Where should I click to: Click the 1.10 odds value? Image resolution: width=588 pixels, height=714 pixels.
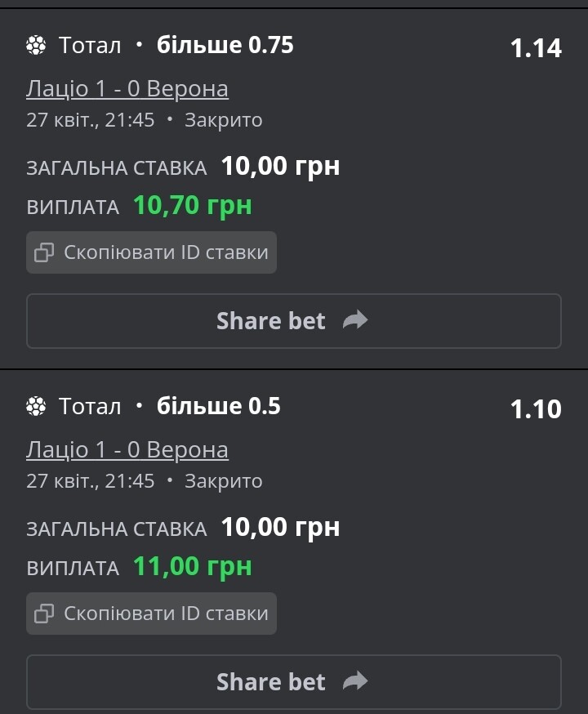tap(536, 409)
